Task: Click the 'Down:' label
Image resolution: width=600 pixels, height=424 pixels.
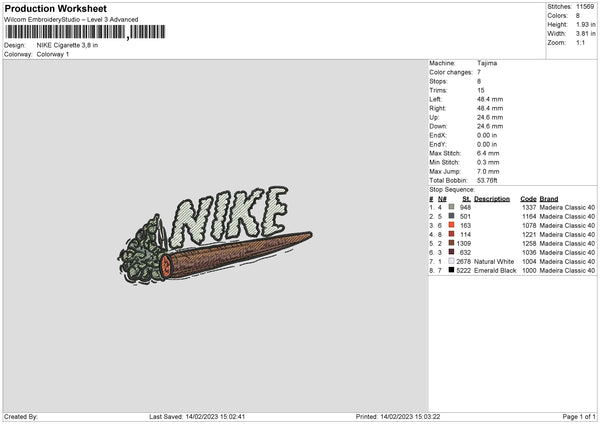Action: [438, 126]
